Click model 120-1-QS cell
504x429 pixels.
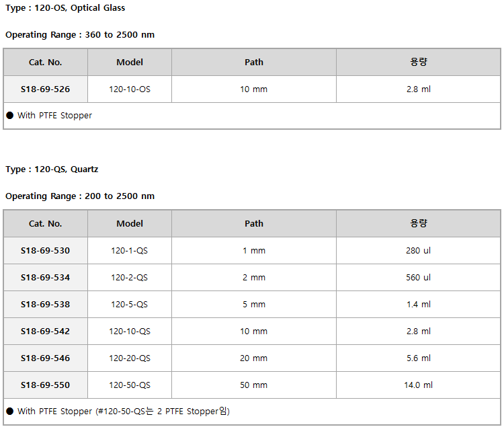point(129,250)
